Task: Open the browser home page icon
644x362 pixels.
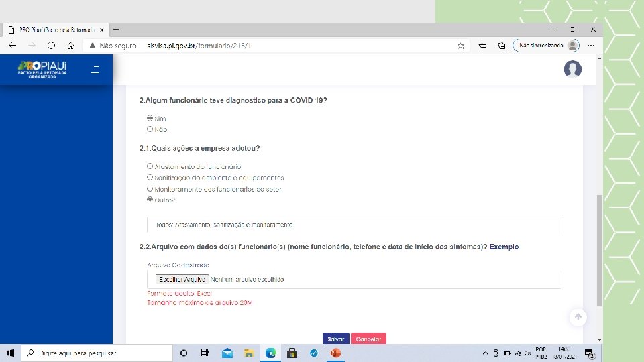Action: (70, 46)
